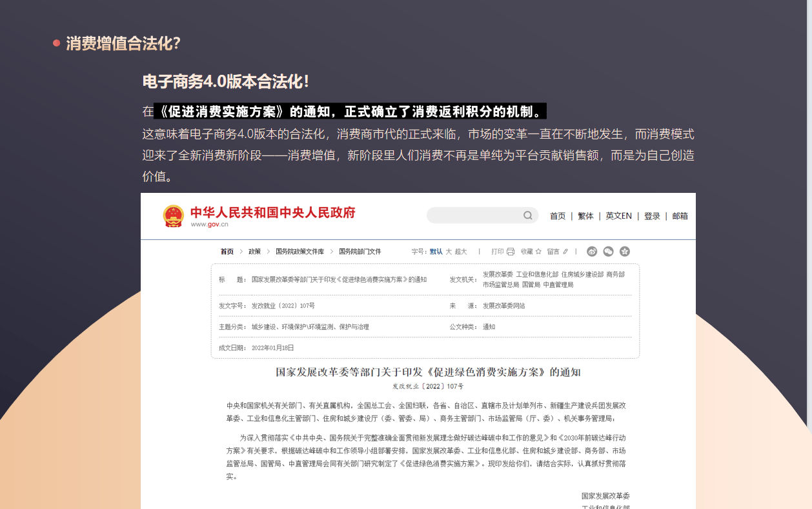Click the QQ Zone star share icon
The height and width of the screenshot is (509, 812).
tap(625, 252)
